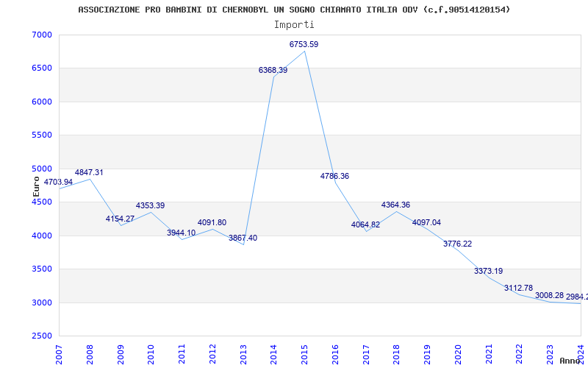Click the y-axis 7000 tick label
588x368 pixels.
click(x=40, y=35)
